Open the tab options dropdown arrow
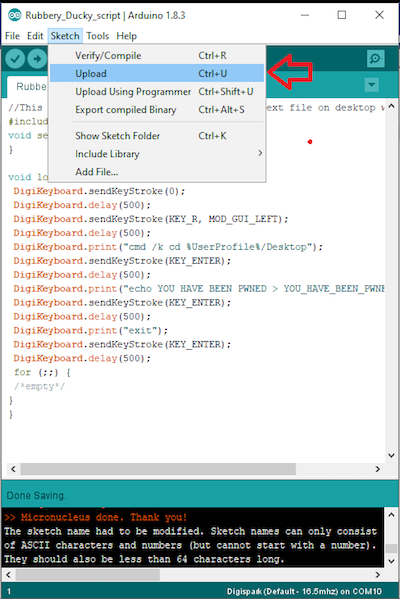Screen dimensions: 400x599 pyautogui.click(x=372, y=84)
